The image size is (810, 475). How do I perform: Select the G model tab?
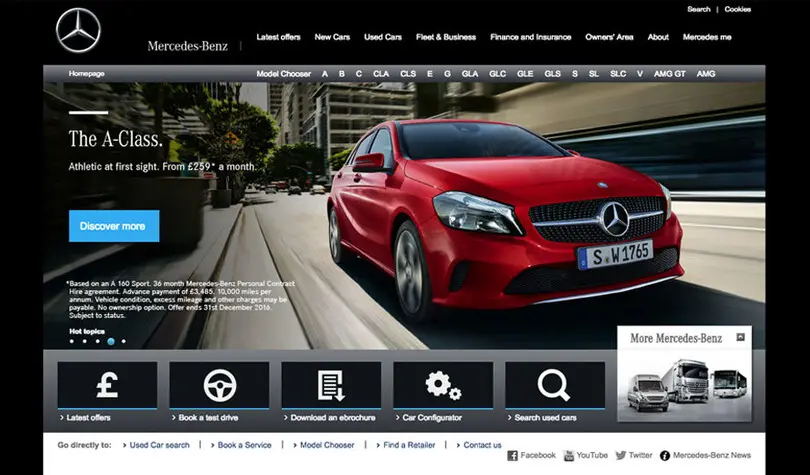pyautogui.click(x=447, y=74)
